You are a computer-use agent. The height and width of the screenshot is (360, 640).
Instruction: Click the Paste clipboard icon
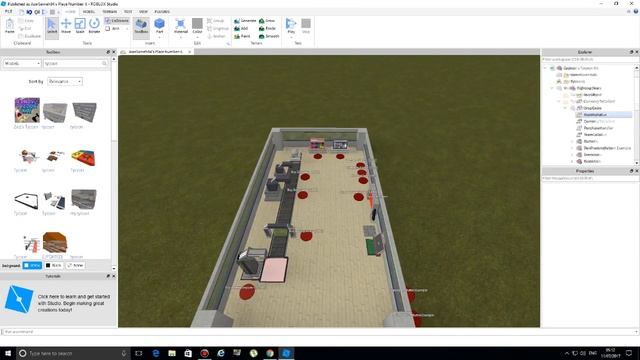click(x=9, y=26)
